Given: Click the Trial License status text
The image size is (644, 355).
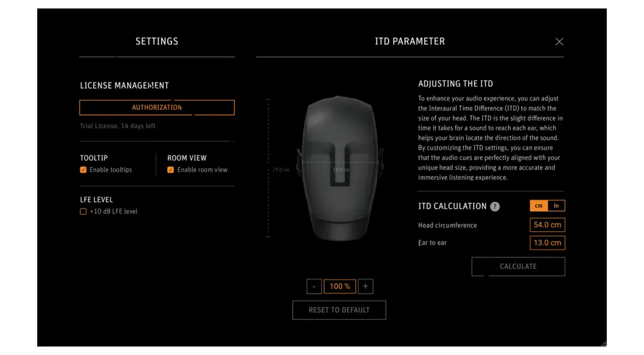Looking at the screenshot, I should tap(118, 126).
